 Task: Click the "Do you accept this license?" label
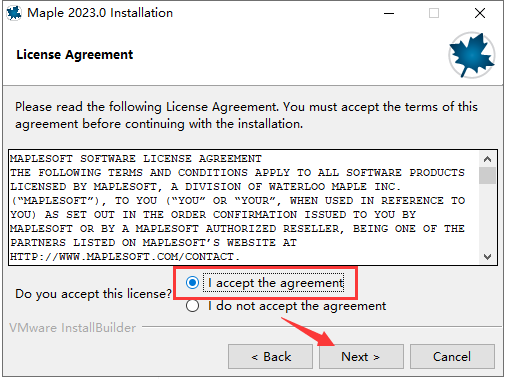tap(93, 294)
